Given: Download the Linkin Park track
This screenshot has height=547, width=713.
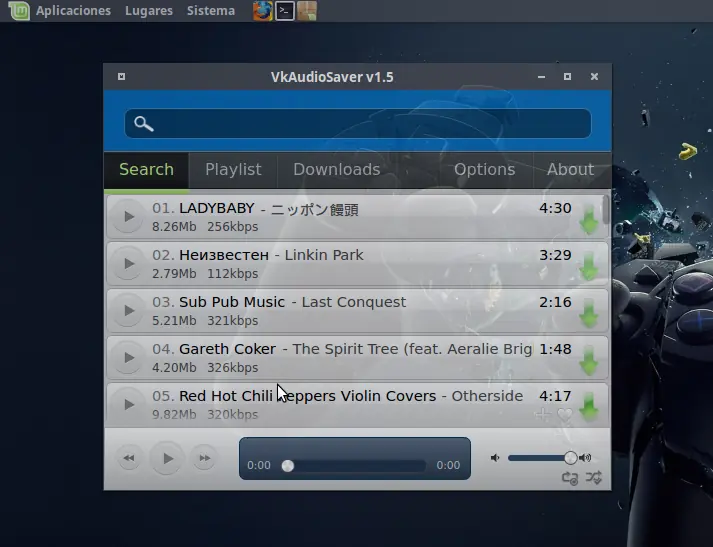Looking at the screenshot, I should point(589,266).
